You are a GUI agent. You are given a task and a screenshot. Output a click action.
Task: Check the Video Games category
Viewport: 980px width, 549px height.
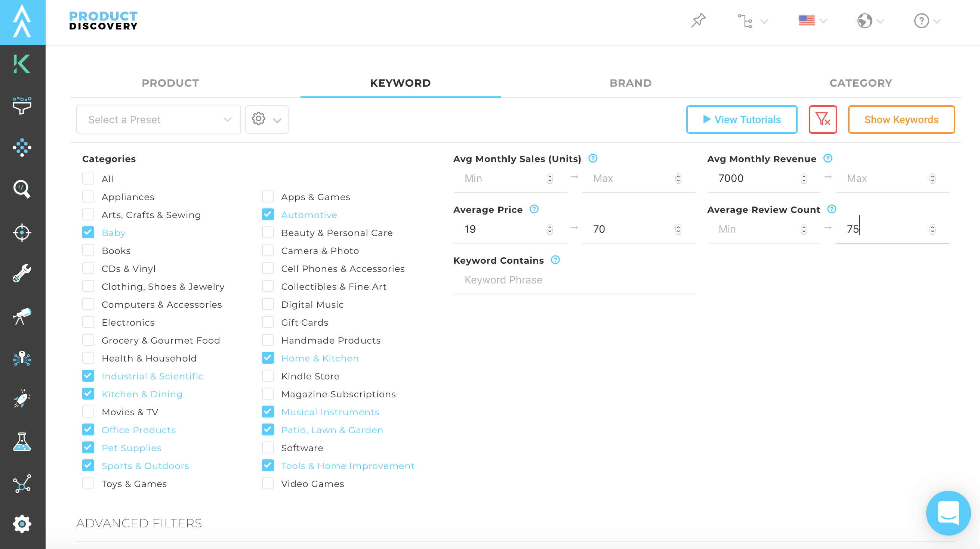point(268,483)
